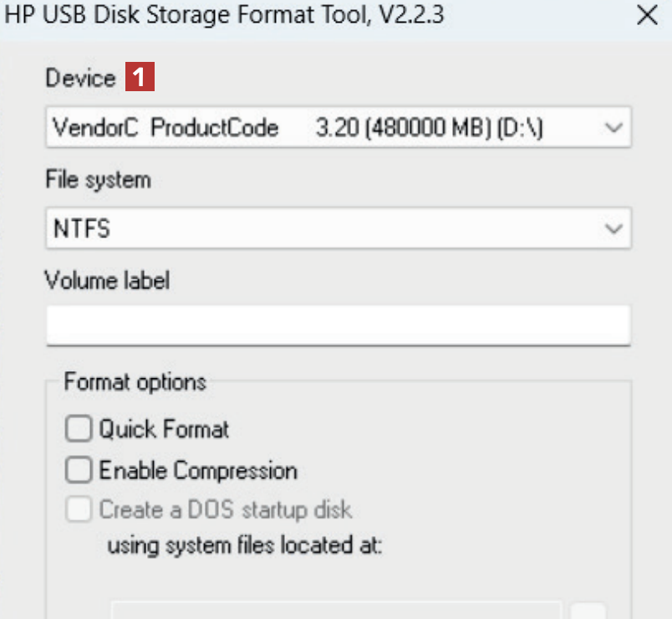Check the Create a DOS startup disk box

tap(79, 509)
